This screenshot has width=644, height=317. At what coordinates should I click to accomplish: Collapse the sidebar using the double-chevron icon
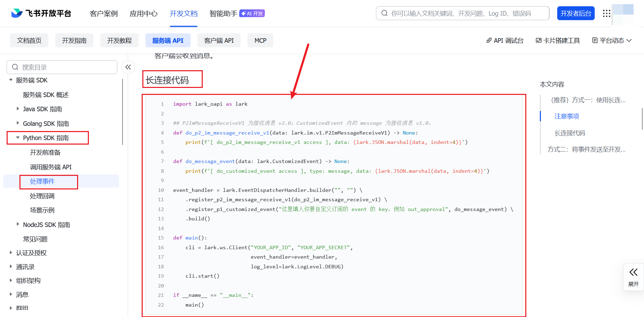(128, 67)
